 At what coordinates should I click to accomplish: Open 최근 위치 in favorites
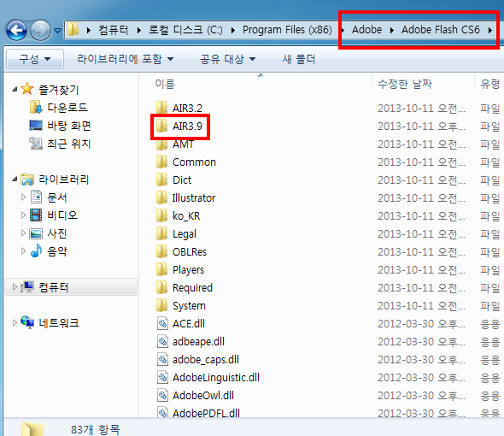tap(69, 144)
